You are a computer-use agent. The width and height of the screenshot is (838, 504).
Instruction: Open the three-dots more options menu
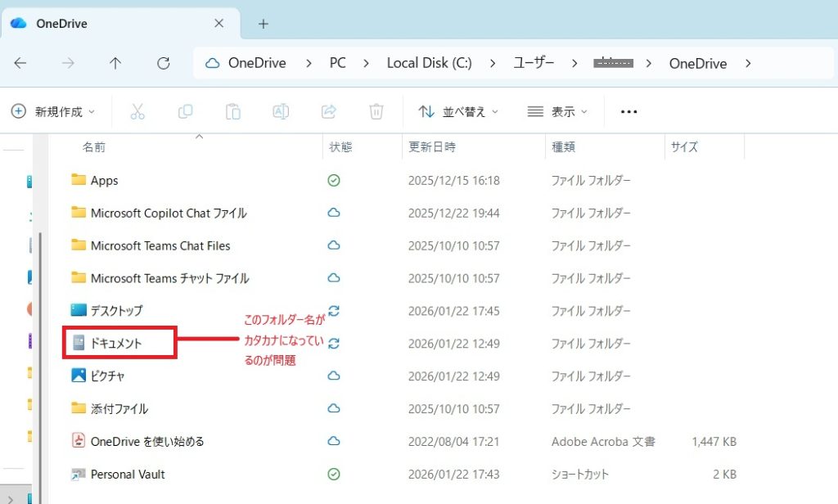(x=628, y=111)
